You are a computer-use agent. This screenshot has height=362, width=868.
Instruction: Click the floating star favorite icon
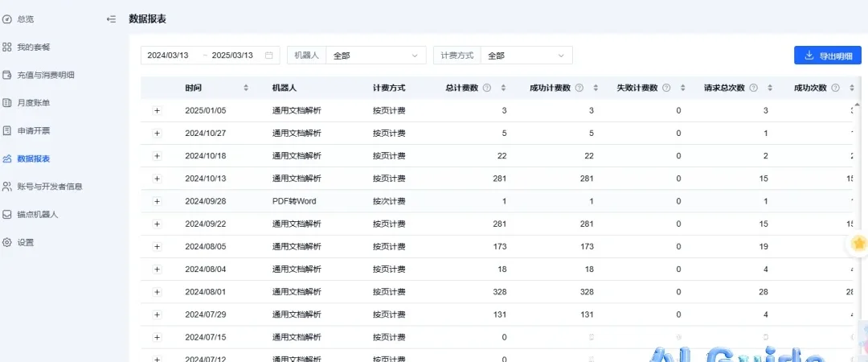pyautogui.click(x=858, y=244)
